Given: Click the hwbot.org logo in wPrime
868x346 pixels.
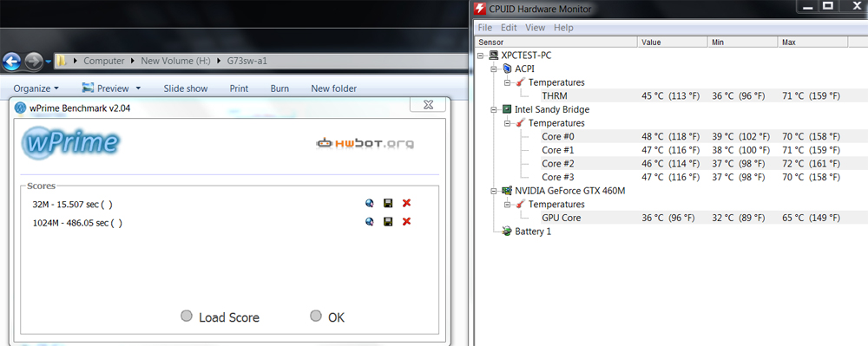Looking at the screenshot, I should [x=365, y=144].
